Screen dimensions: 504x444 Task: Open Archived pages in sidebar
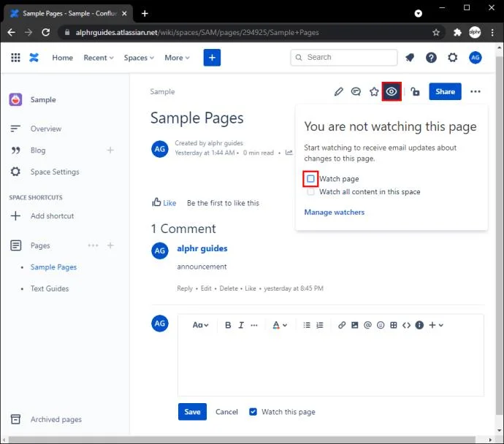[56, 419]
